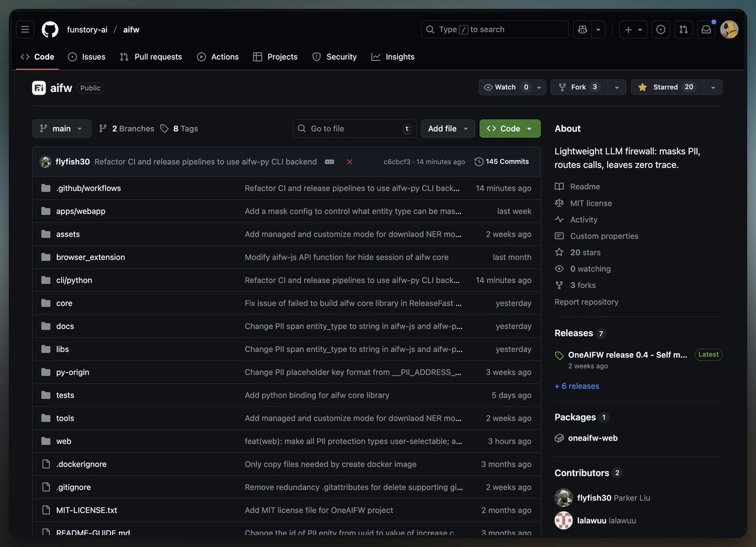Click the tests folder icon
The height and width of the screenshot is (547, 756).
pyautogui.click(x=45, y=395)
